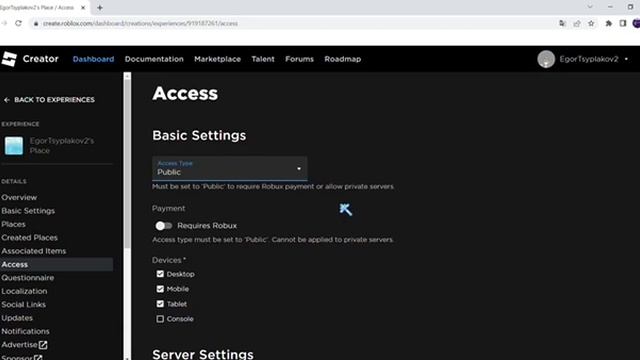Click the Advertise sidebar link

click(x=19, y=345)
